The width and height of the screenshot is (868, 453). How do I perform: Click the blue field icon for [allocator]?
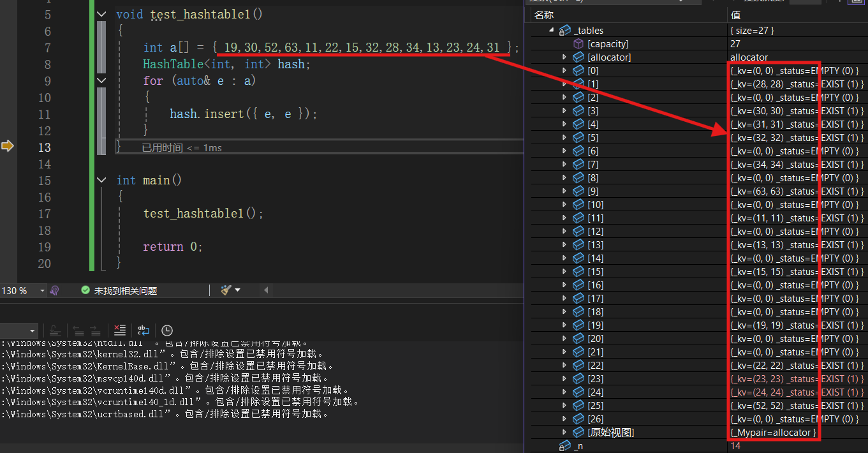tap(578, 57)
